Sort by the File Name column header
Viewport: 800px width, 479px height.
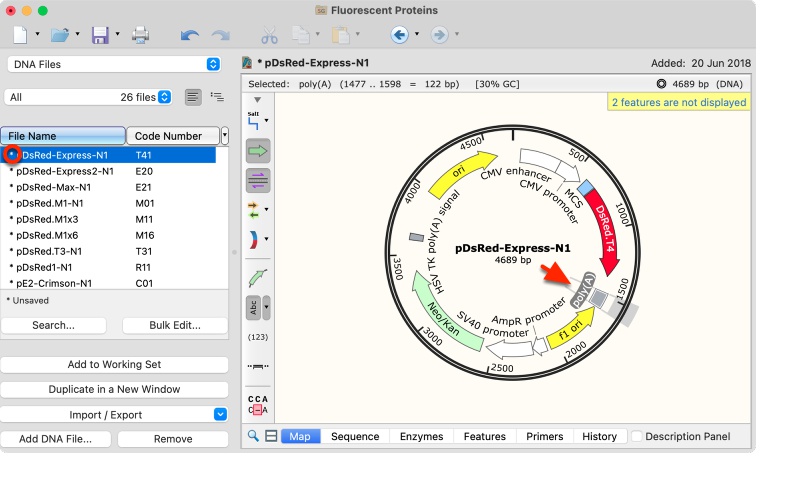(63, 136)
